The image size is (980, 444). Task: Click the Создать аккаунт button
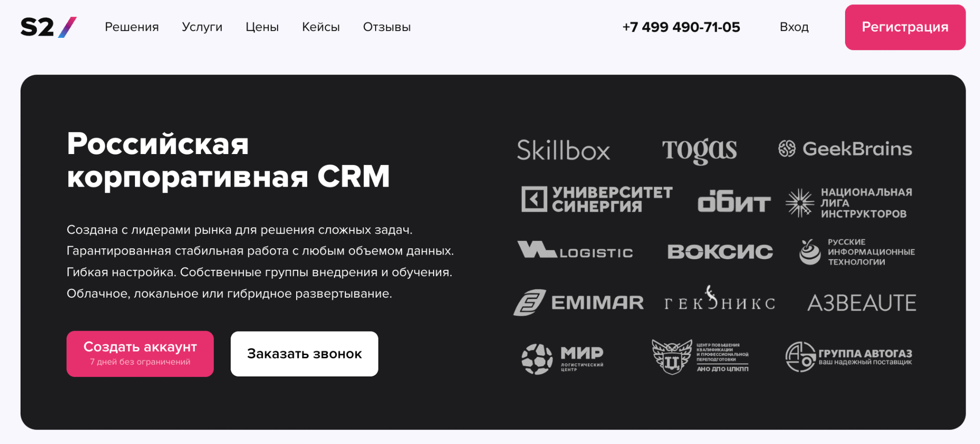[x=140, y=354]
